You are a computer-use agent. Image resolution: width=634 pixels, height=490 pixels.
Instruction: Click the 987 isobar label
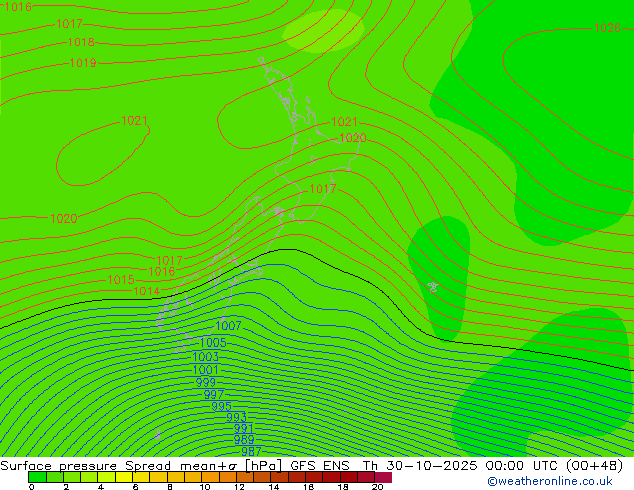pyautogui.click(x=251, y=452)
